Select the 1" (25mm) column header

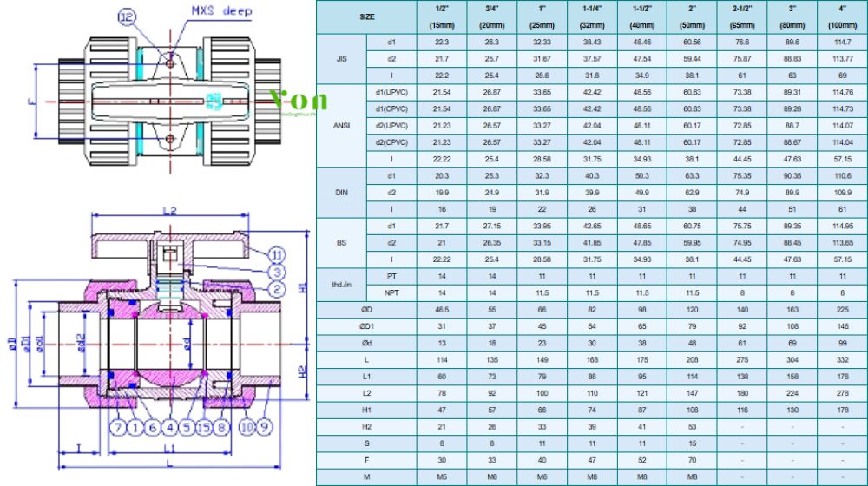point(542,17)
